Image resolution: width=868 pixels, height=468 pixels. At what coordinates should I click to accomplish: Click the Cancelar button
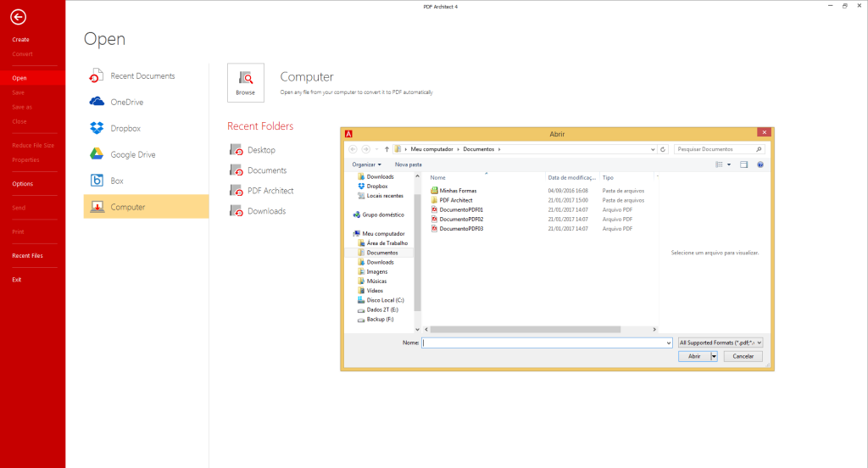click(x=743, y=357)
